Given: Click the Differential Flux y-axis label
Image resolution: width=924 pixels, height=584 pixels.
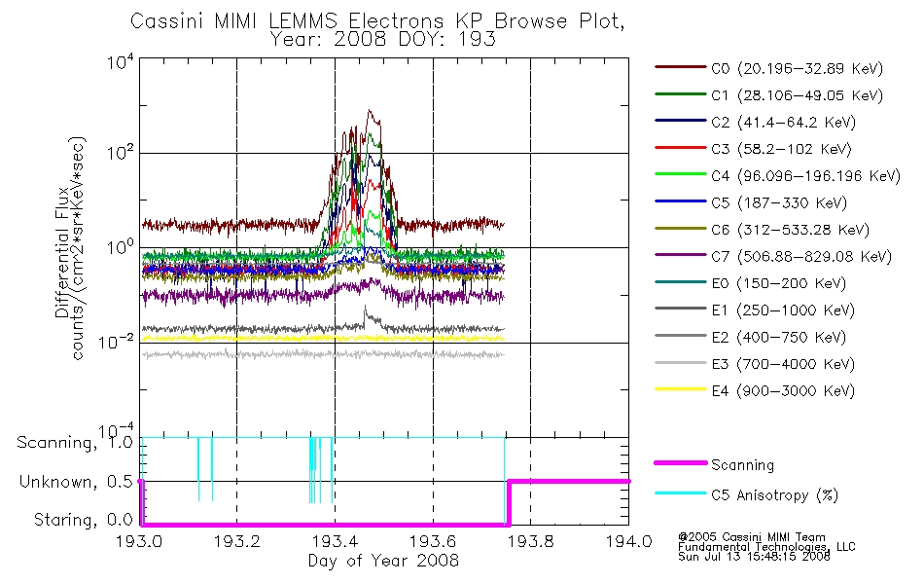Looking at the screenshot, I should tap(62, 254).
